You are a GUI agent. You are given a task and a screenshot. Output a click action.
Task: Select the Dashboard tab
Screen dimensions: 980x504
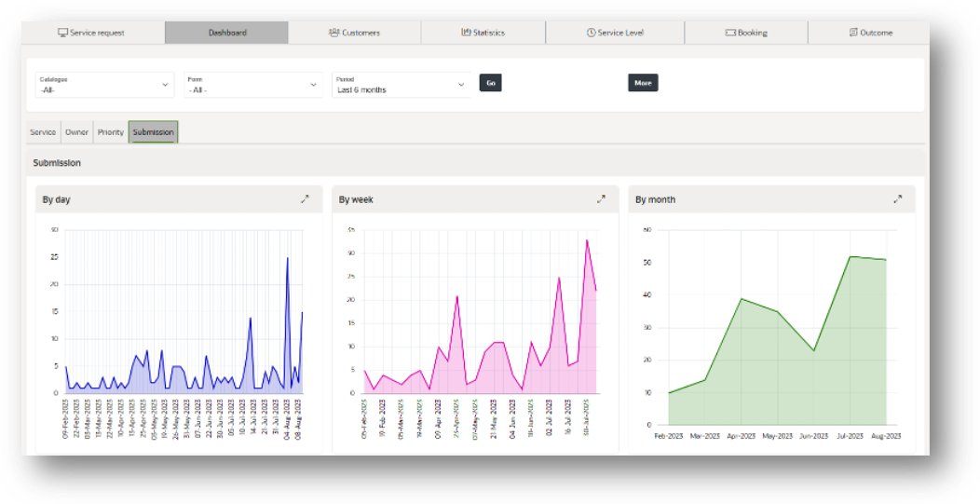227,33
